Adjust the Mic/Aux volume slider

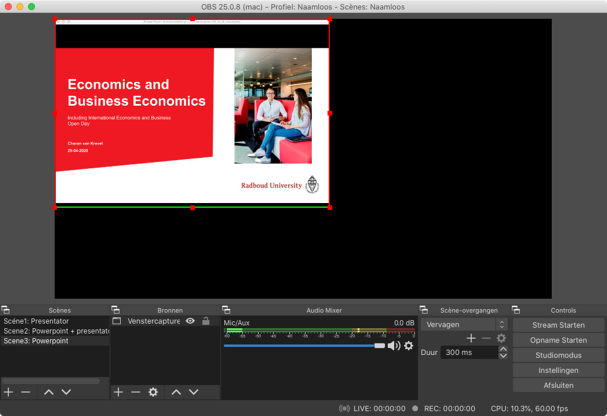[379, 346]
